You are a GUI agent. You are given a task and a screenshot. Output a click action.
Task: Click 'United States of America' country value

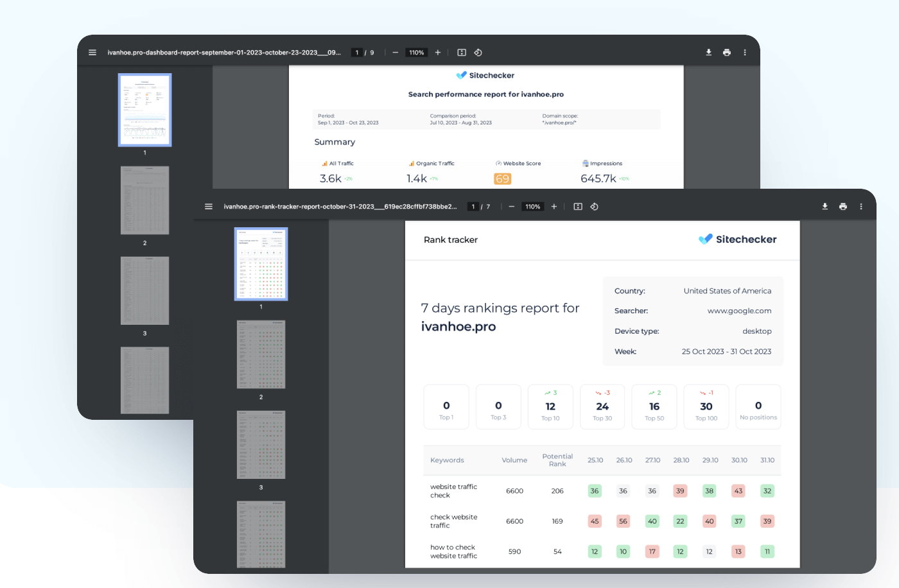[x=728, y=291]
